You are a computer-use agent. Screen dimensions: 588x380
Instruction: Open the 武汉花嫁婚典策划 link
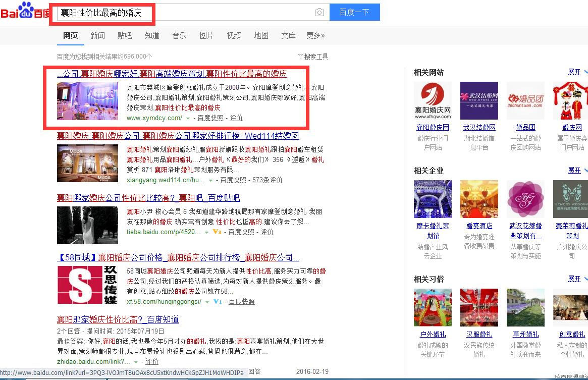(526, 231)
